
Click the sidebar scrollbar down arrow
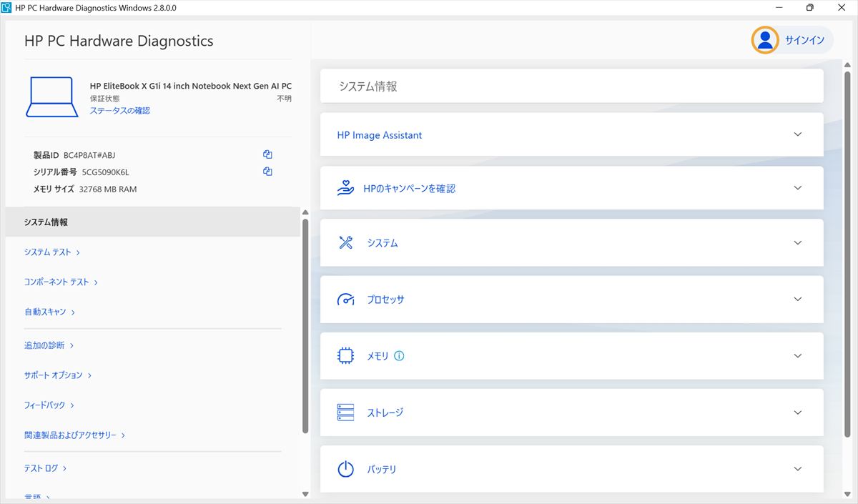[305, 493]
